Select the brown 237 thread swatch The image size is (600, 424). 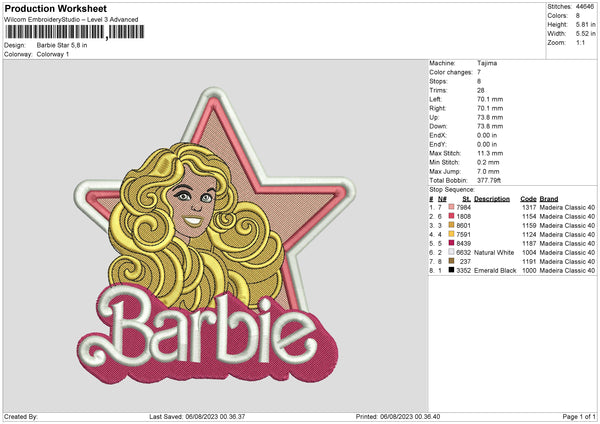(x=452, y=261)
